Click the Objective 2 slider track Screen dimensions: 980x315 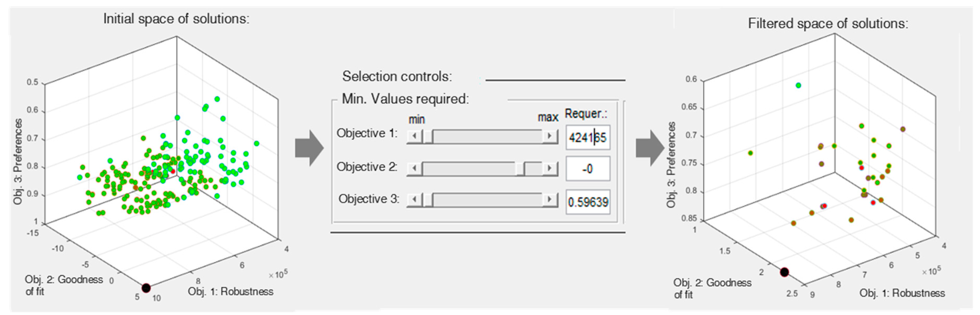(482, 168)
